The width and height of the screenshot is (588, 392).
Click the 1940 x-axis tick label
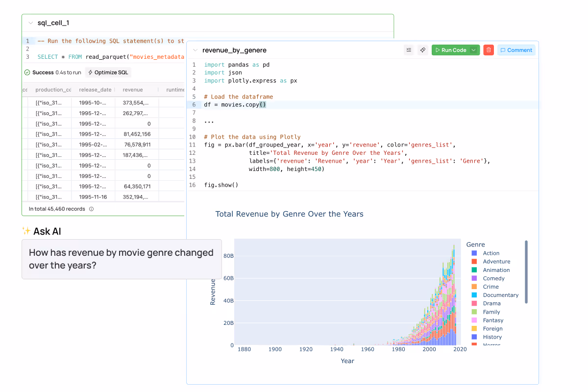[337, 349]
